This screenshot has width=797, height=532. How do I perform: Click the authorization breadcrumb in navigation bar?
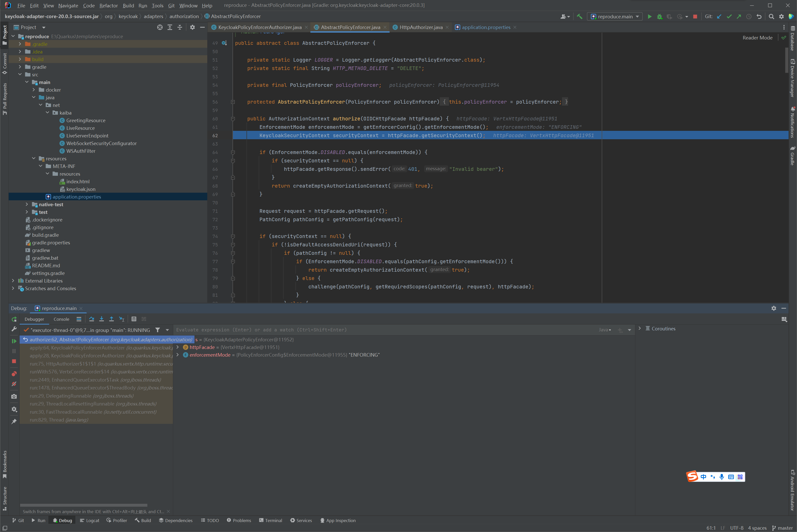[184, 16]
